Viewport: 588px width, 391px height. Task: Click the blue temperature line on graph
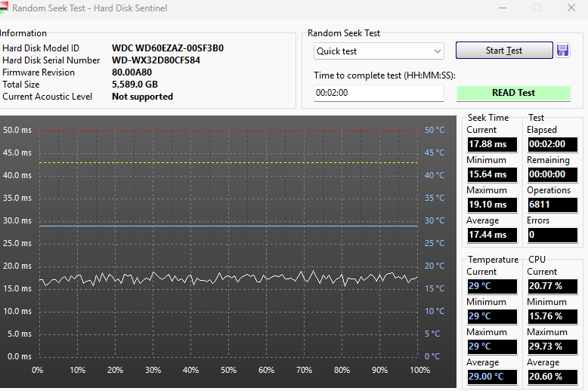(x=229, y=226)
